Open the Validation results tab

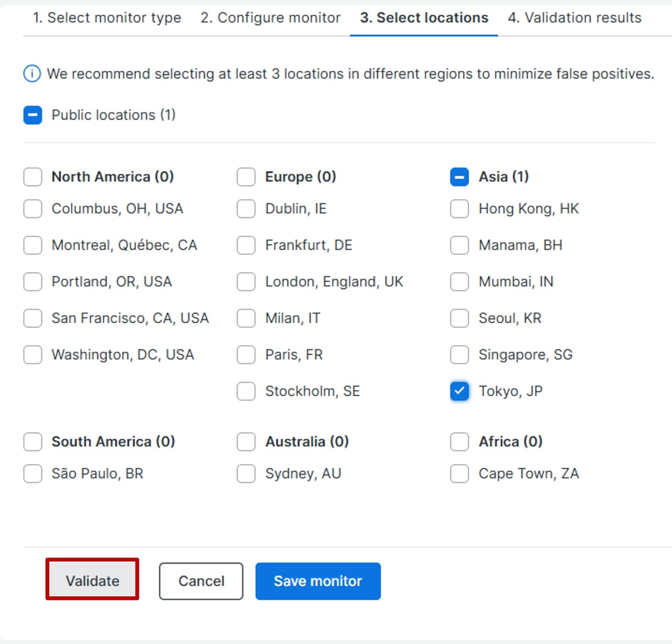click(x=574, y=18)
